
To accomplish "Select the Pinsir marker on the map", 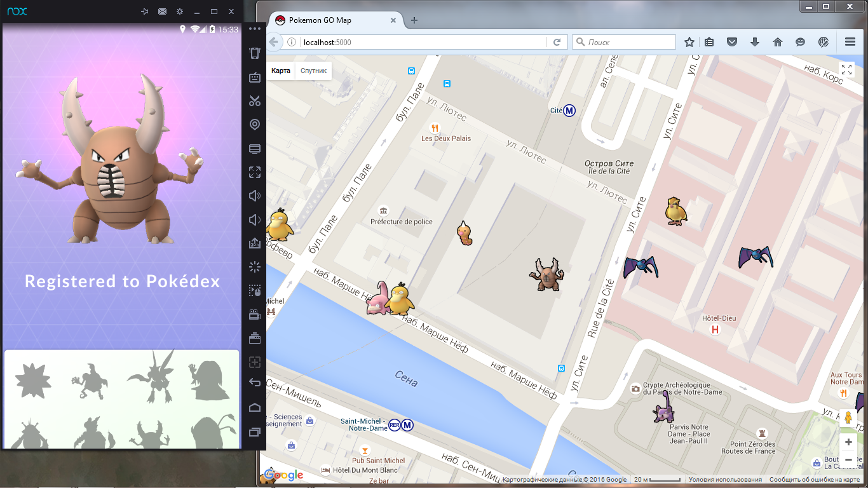I will 546,274.
